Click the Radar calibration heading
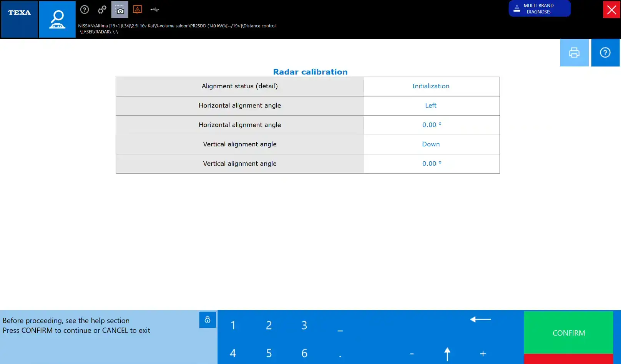Screen dimensions: 621x364 [x=310, y=72]
